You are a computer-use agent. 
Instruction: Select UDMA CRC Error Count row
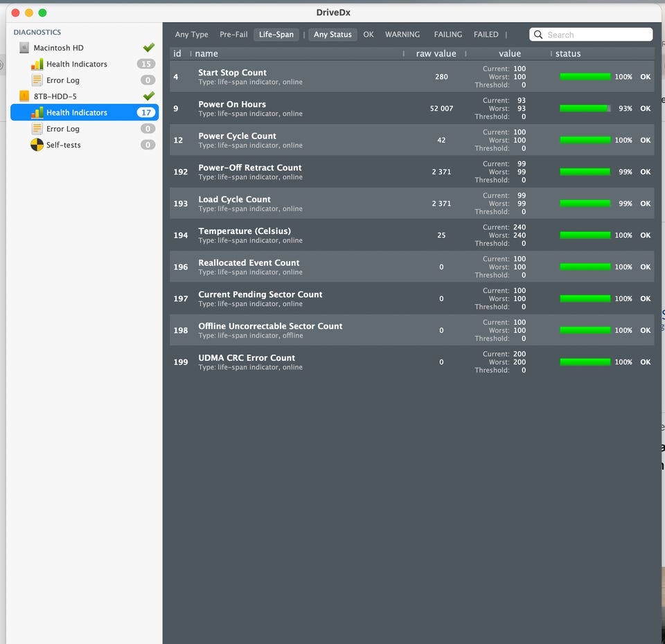[411, 362]
